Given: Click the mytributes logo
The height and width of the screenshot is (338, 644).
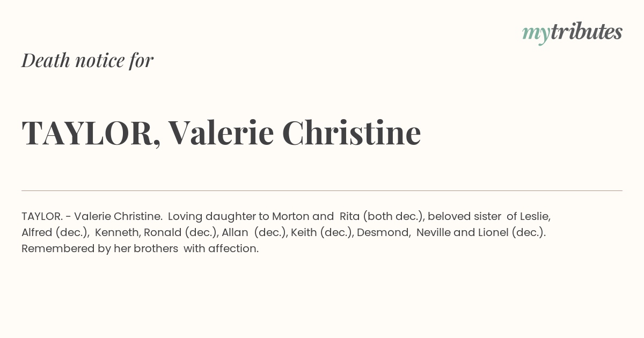Looking at the screenshot, I should 572,33.
